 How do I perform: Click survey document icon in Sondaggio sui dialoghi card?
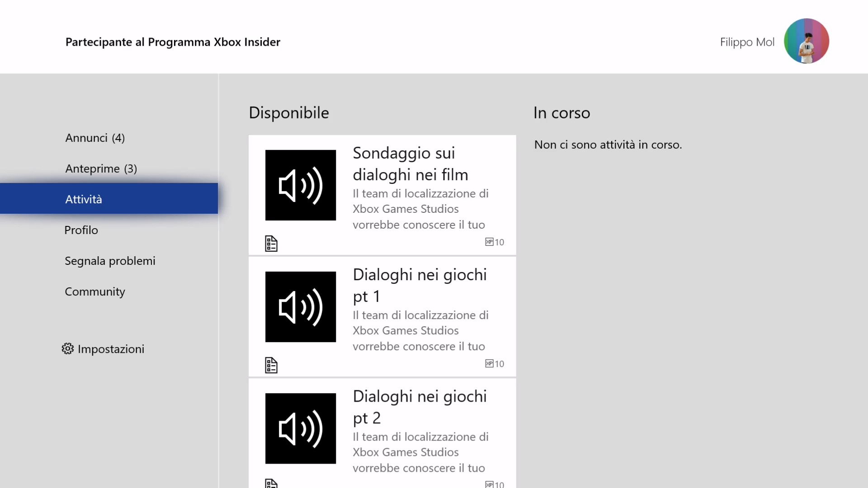271,244
